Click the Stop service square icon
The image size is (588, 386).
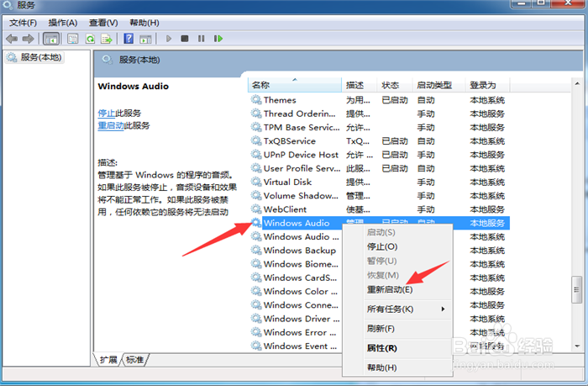185,39
